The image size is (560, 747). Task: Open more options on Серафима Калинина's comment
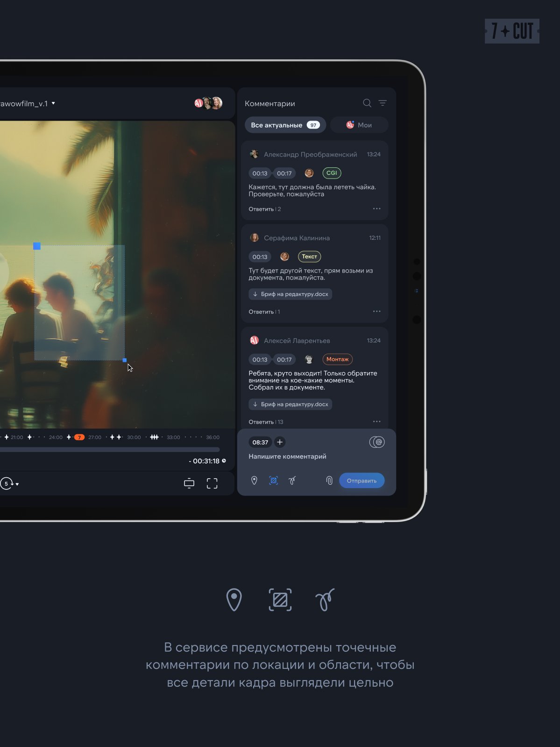tap(377, 311)
